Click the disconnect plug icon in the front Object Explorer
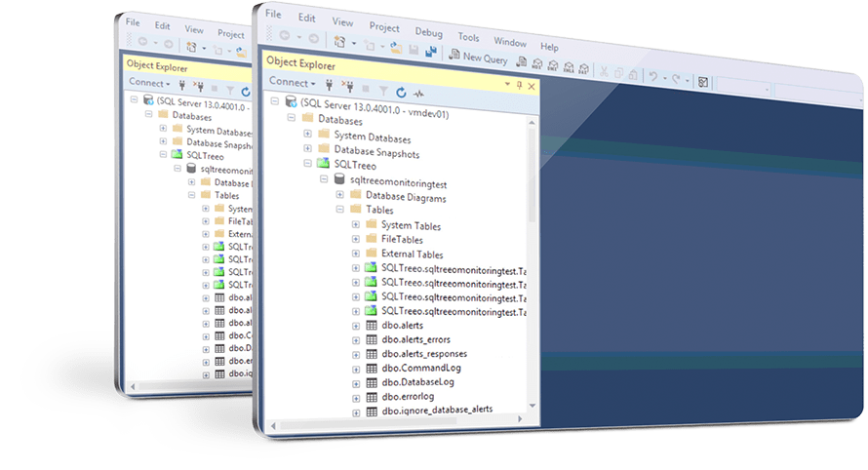The image size is (868, 470). point(347,86)
